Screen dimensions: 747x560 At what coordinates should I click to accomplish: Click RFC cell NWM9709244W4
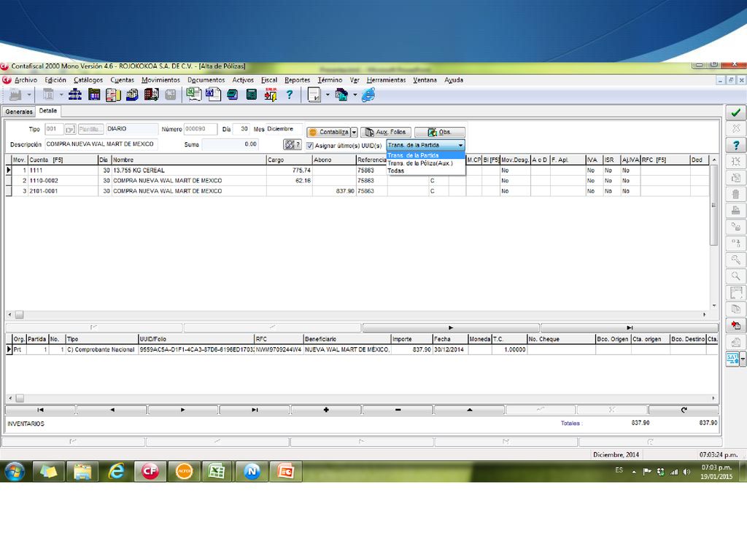[x=279, y=349]
